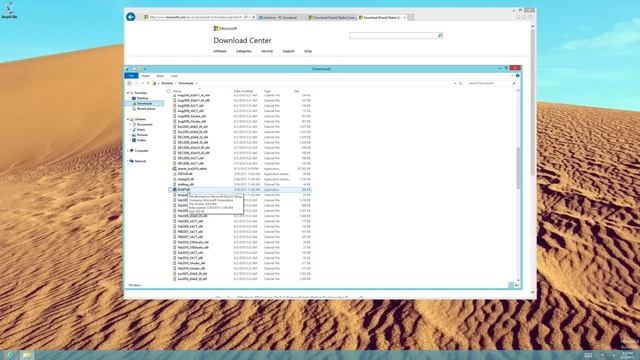Collapse the Libraries group in navigation pane
The image size is (640, 360).
pyautogui.click(x=127, y=119)
